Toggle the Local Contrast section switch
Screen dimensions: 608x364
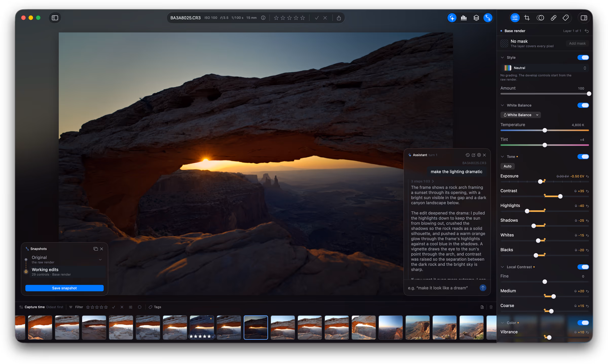[583, 267]
